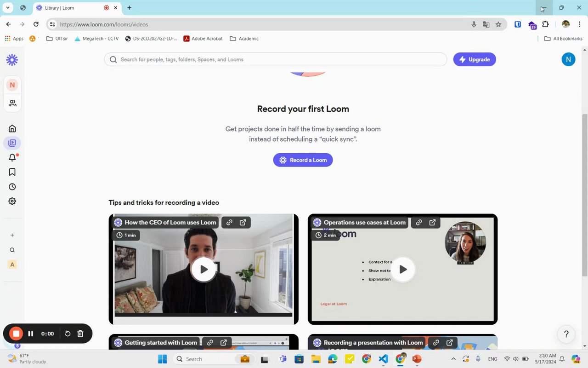
Task: Open the Adobe Acrobat bookmark
Action: [203, 39]
